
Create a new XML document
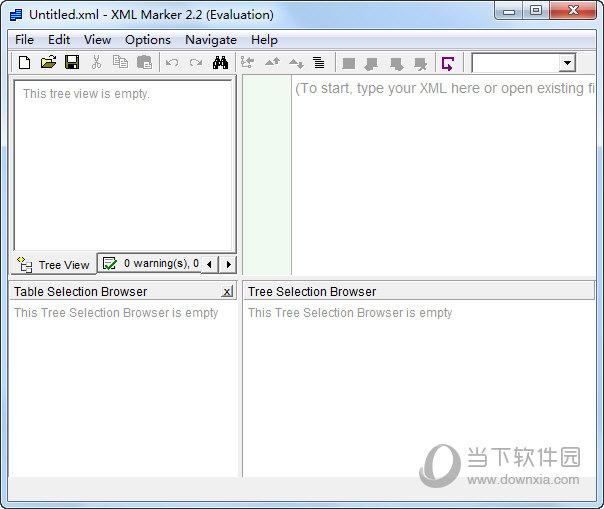(x=25, y=62)
